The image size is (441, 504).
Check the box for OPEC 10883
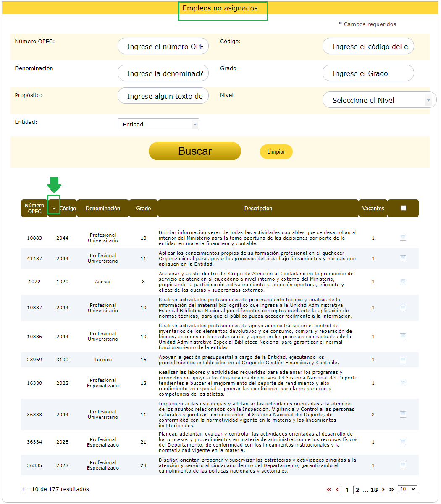tap(403, 238)
